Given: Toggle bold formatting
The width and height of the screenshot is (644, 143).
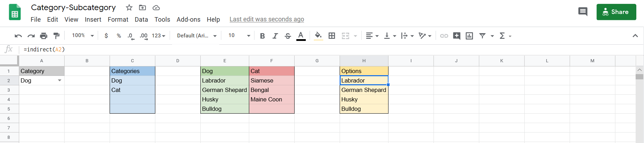Looking at the screenshot, I should 262,36.
